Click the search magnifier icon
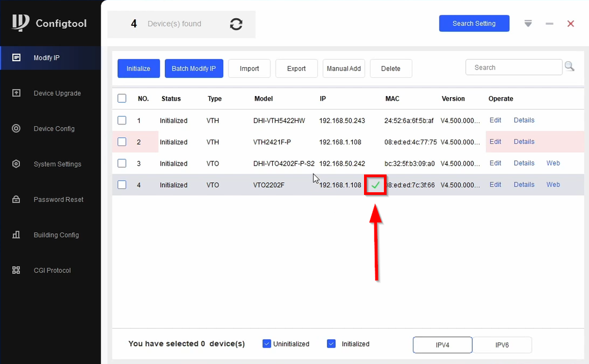The width and height of the screenshot is (589, 364). tap(569, 67)
